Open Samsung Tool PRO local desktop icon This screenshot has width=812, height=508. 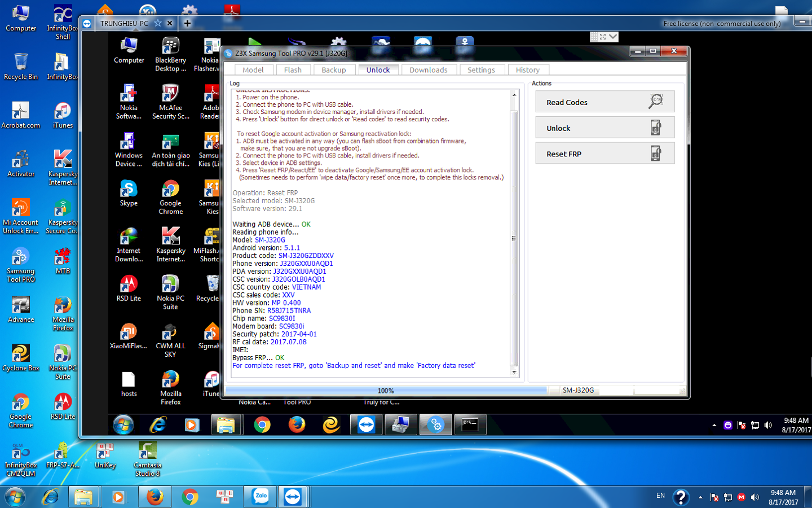pos(21,265)
